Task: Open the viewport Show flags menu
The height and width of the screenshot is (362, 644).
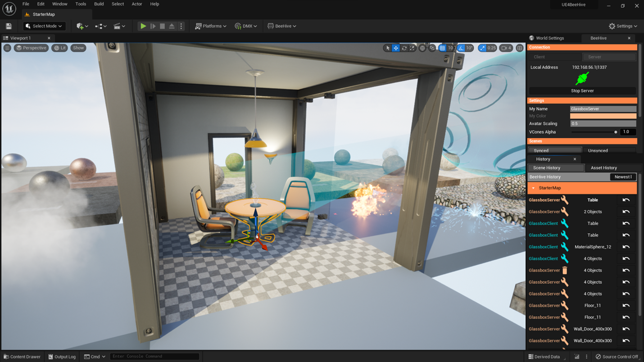Action: 78,48
